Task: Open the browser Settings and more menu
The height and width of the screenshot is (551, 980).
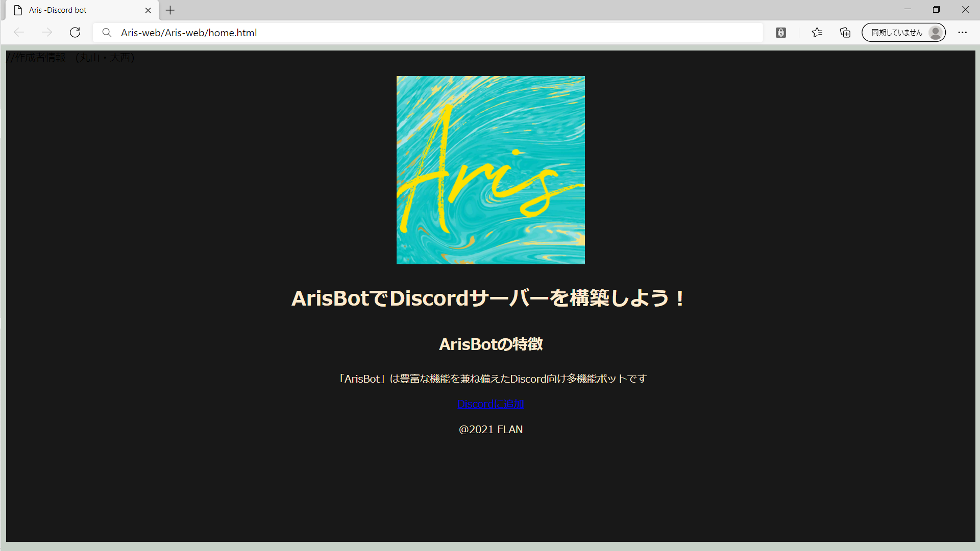Action: (963, 33)
